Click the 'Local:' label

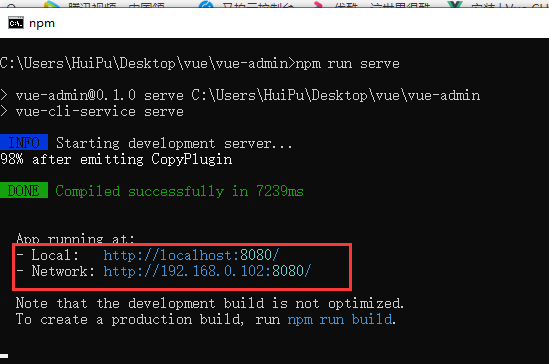(55, 255)
